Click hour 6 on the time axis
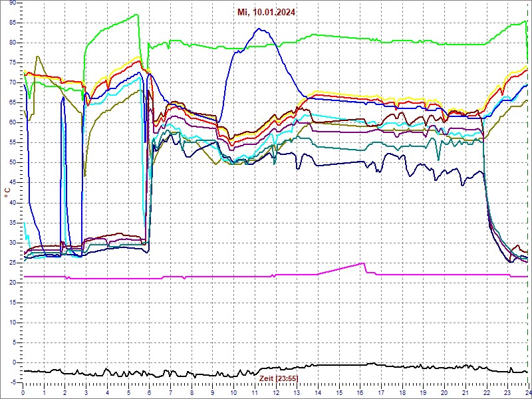 click(x=149, y=392)
